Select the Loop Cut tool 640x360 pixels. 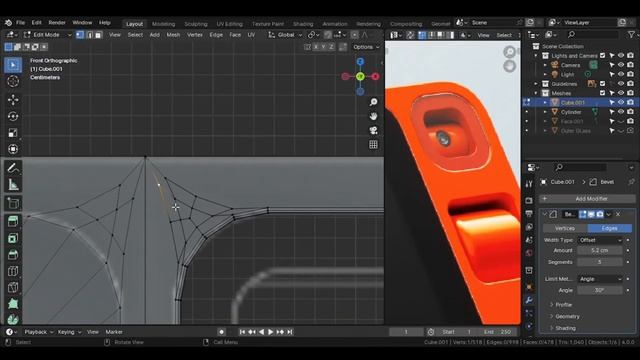(13, 271)
